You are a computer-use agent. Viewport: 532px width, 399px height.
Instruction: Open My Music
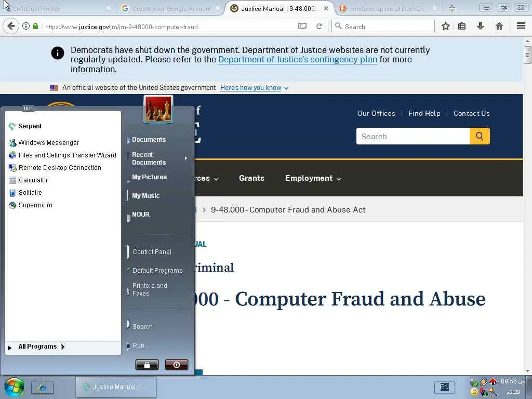pos(145,196)
